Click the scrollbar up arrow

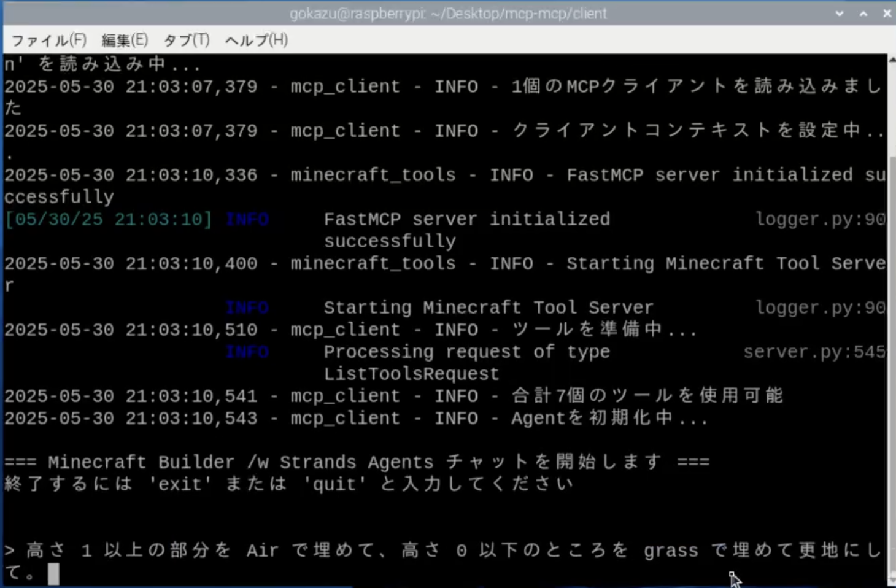point(891,59)
